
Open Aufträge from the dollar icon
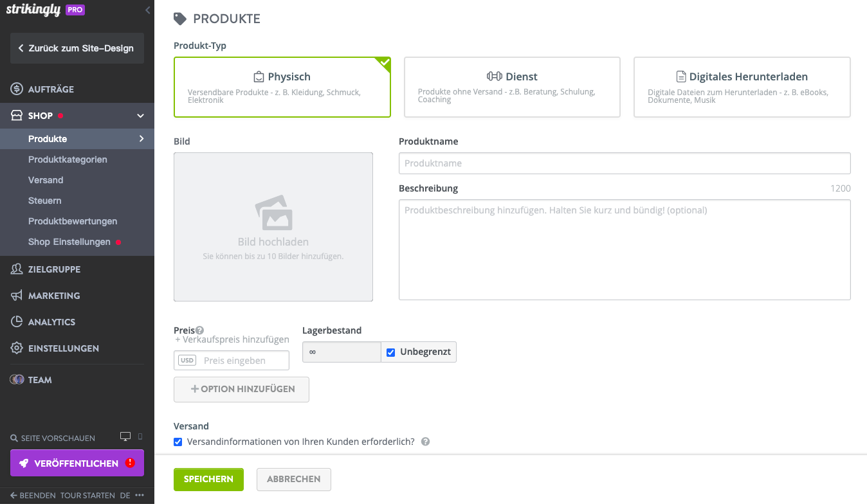pos(17,89)
